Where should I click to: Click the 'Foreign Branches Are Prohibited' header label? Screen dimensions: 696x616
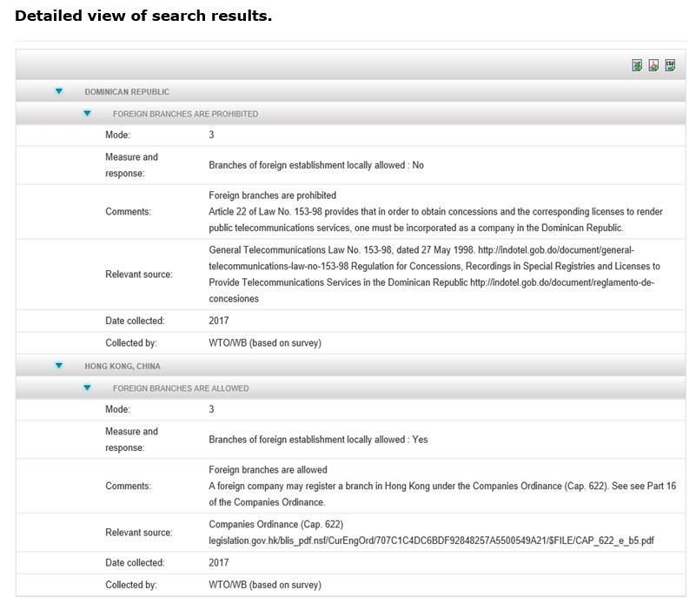point(186,114)
